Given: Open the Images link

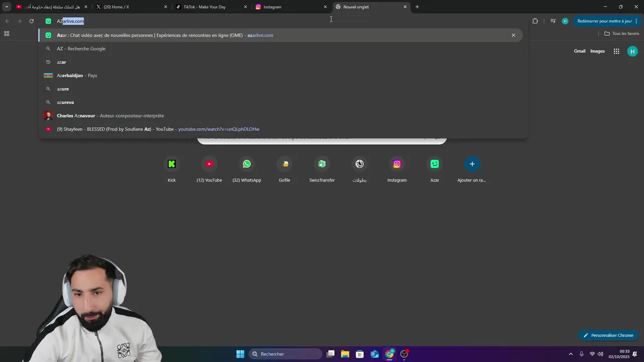Looking at the screenshot, I should point(597,51).
